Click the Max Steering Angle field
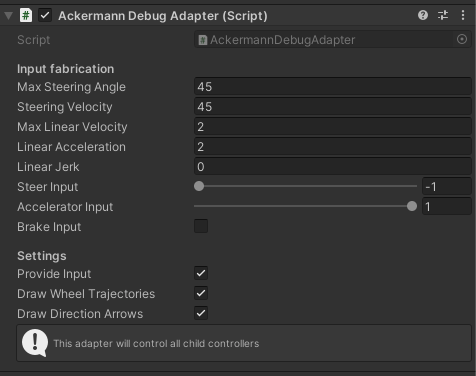The width and height of the screenshot is (476, 376). pyautogui.click(x=333, y=87)
